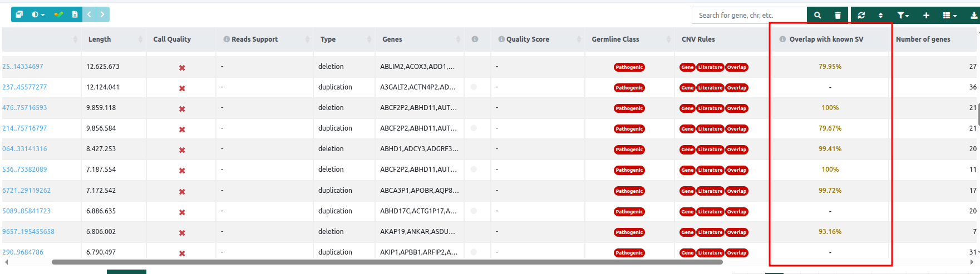The width and height of the screenshot is (980, 274).
Task: Click the copy icon in the teal toolbar
Action: point(19,14)
